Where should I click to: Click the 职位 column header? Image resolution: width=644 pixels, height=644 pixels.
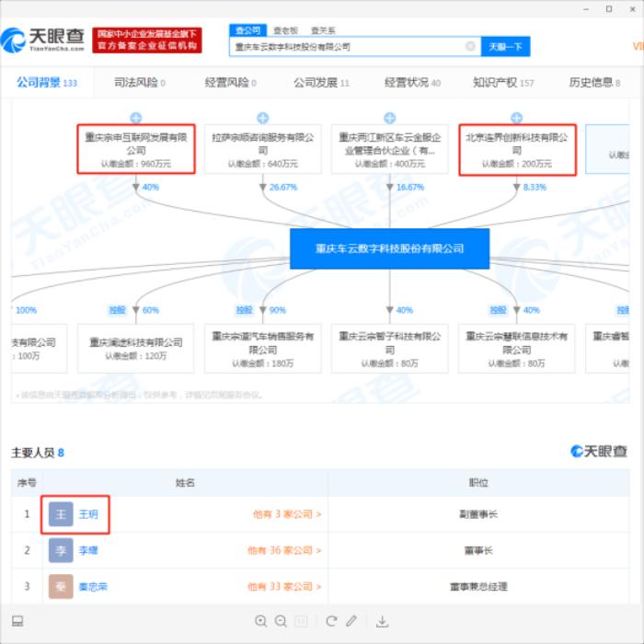(x=478, y=483)
